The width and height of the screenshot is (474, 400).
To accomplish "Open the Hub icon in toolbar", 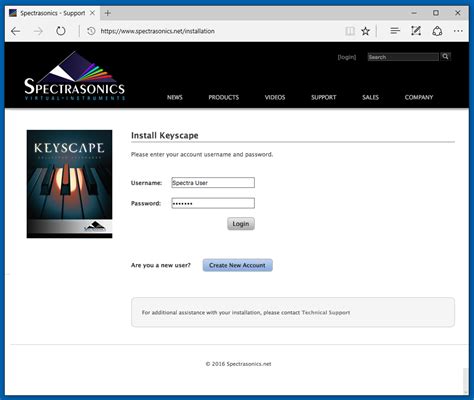I will 395,31.
